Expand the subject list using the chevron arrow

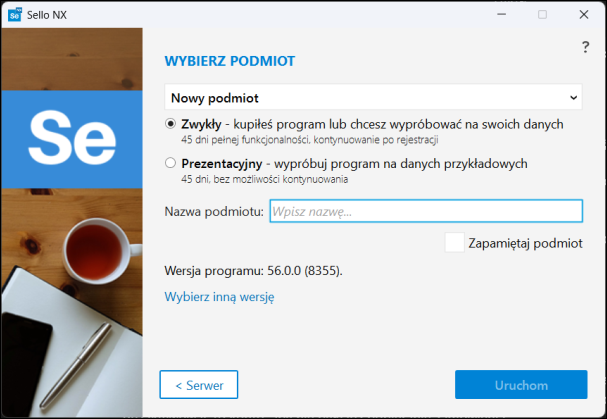click(x=573, y=98)
